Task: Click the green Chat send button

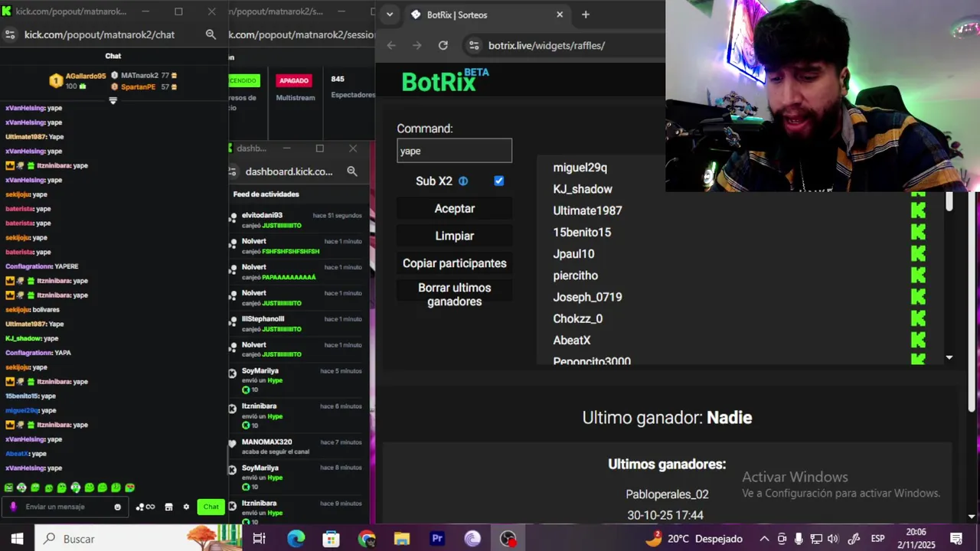Action: point(211,507)
